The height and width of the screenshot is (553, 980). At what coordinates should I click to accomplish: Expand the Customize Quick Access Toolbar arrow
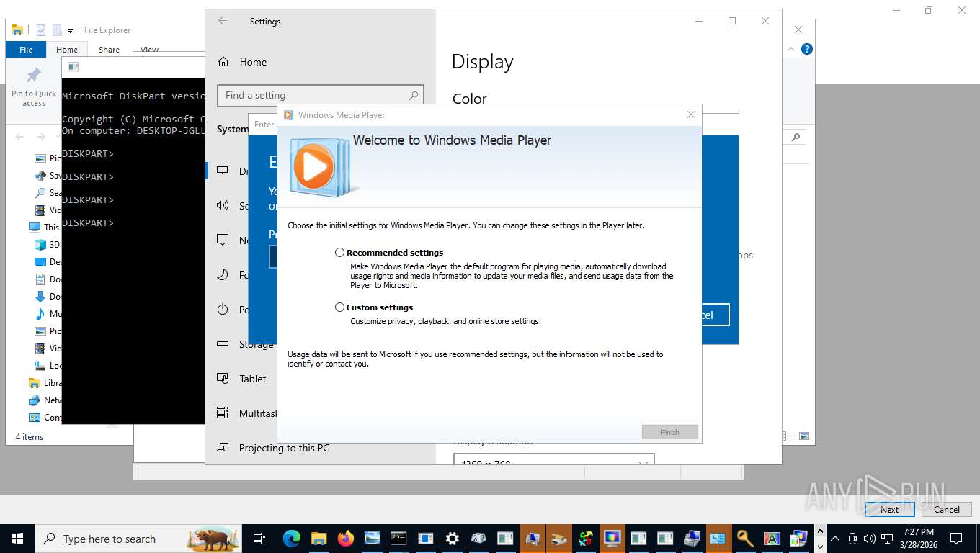70,30
